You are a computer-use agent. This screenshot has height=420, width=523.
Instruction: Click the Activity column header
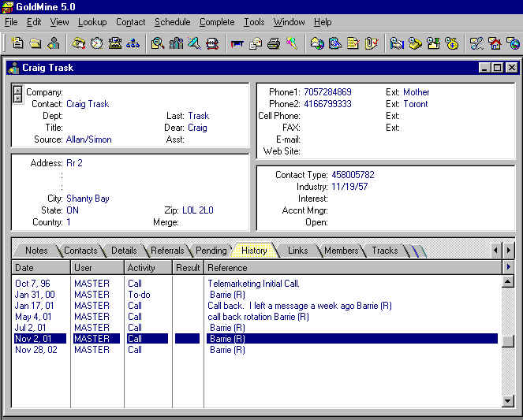(x=148, y=268)
